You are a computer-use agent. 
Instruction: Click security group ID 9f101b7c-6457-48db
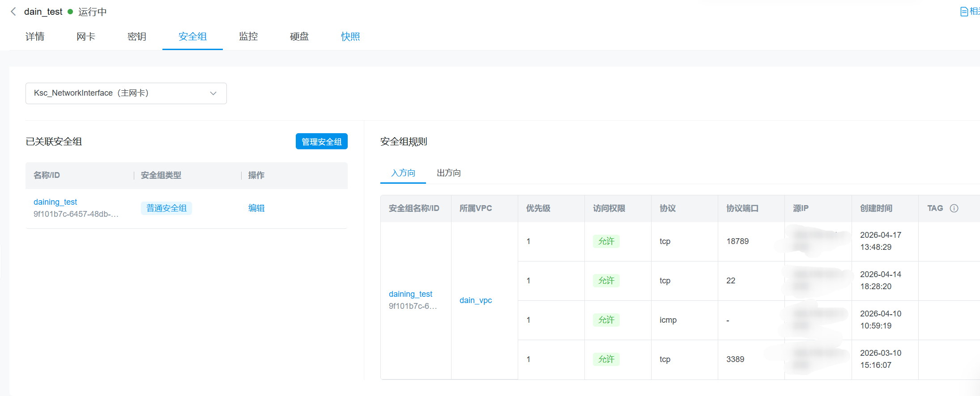(x=76, y=214)
